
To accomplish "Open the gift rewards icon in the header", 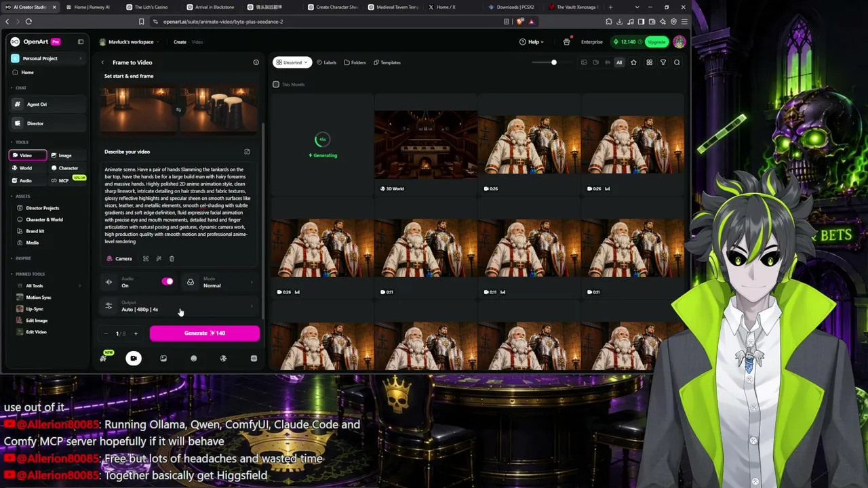I will [567, 42].
